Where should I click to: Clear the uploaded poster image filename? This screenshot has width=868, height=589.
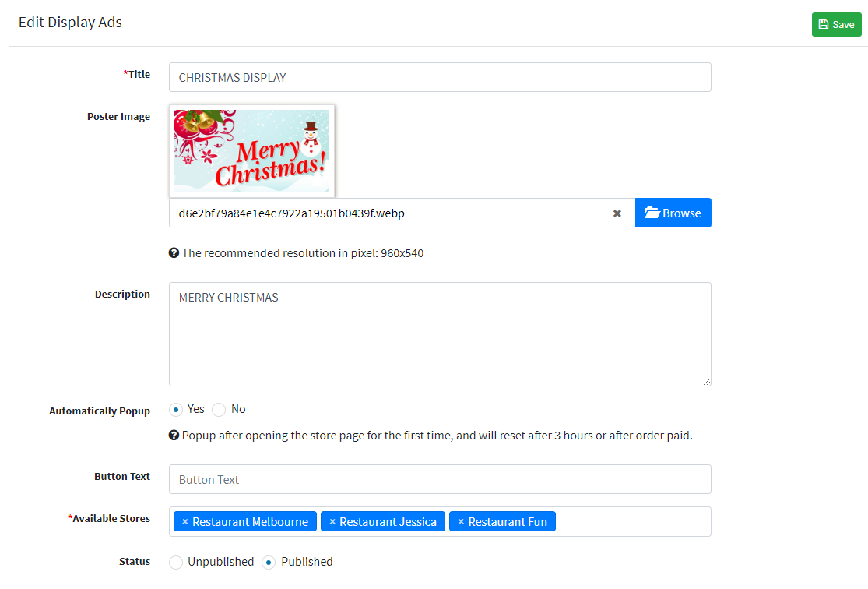pyautogui.click(x=617, y=213)
